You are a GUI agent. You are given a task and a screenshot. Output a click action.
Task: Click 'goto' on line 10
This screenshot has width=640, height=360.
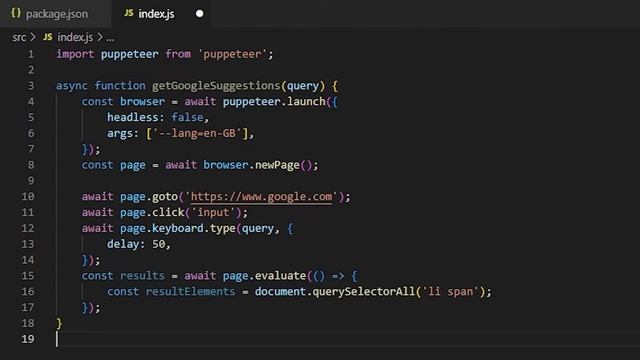[x=165, y=197]
